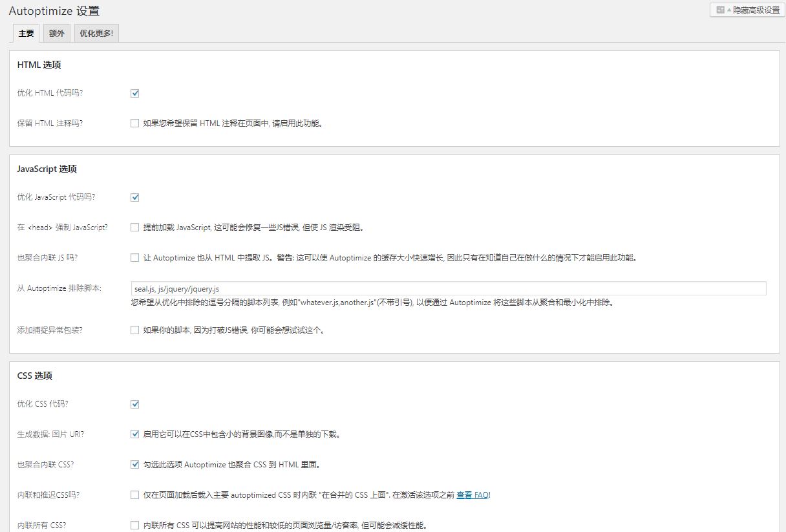Image resolution: width=786 pixels, height=532 pixels.
Task: Open the 查看 FAQ link
Action: [x=472, y=495]
